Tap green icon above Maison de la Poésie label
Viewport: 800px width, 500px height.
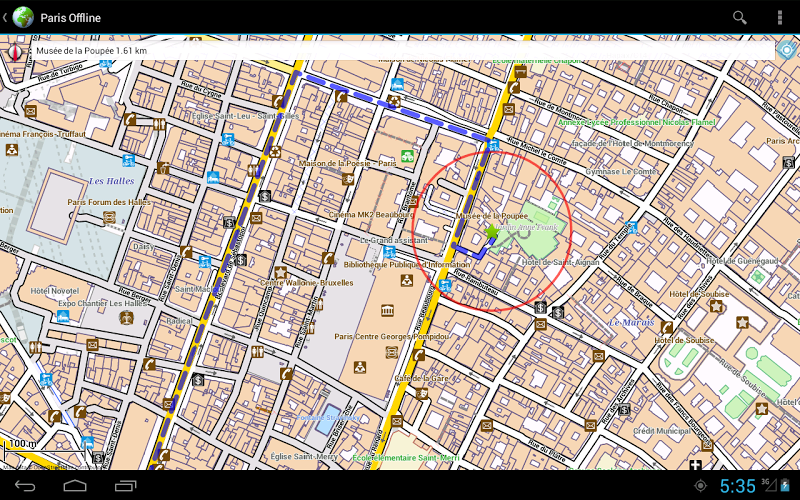[407, 156]
